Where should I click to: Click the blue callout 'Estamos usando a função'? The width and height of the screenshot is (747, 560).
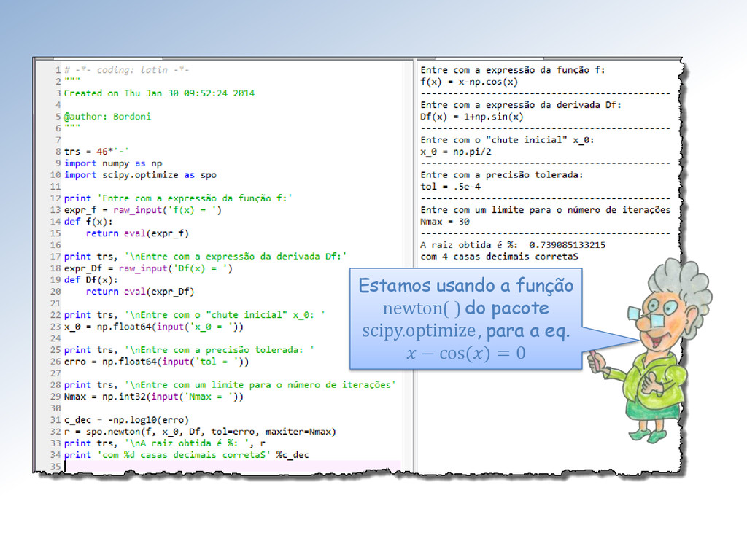coord(466,319)
